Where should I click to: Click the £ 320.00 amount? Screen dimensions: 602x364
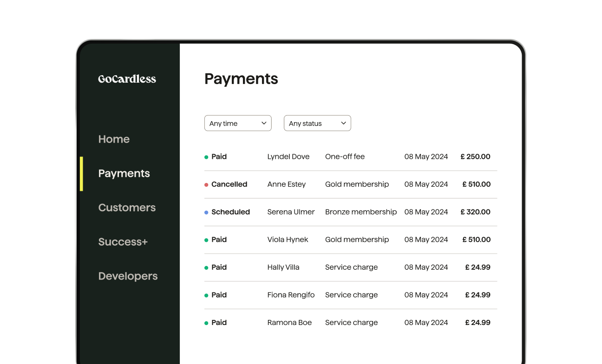476,212
